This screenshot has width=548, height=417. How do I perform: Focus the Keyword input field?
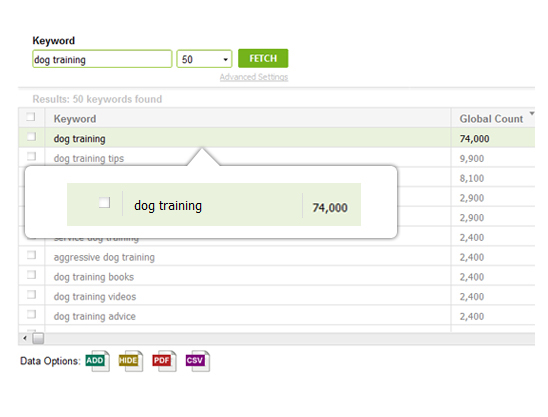click(x=102, y=59)
